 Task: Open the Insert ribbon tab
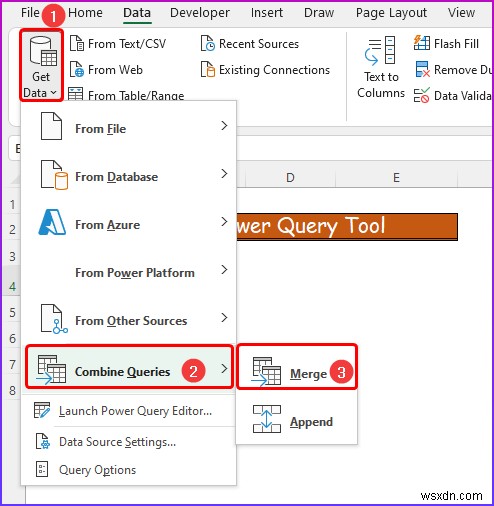click(267, 13)
